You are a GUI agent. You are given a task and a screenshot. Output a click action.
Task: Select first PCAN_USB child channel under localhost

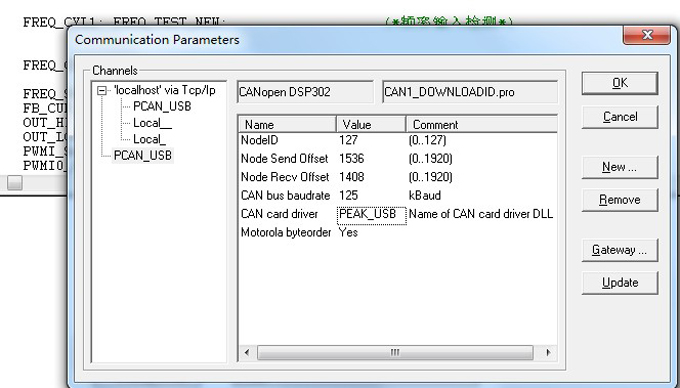coord(162,107)
